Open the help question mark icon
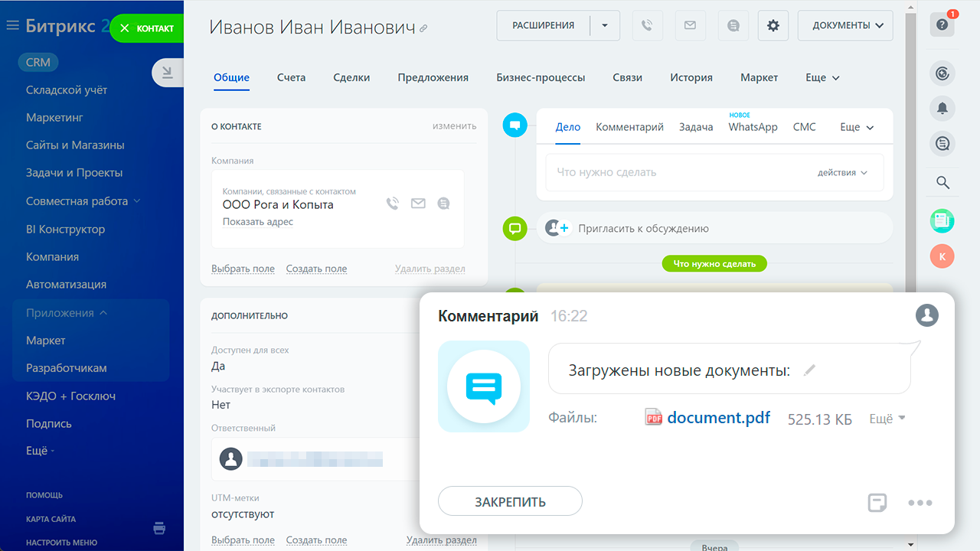This screenshot has height=551, width=980. coord(942,24)
